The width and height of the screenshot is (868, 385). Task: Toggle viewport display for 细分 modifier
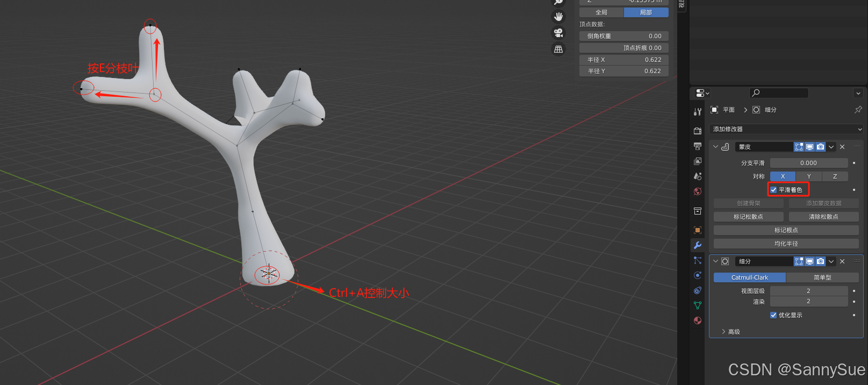pyautogui.click(x=809, y=261)
